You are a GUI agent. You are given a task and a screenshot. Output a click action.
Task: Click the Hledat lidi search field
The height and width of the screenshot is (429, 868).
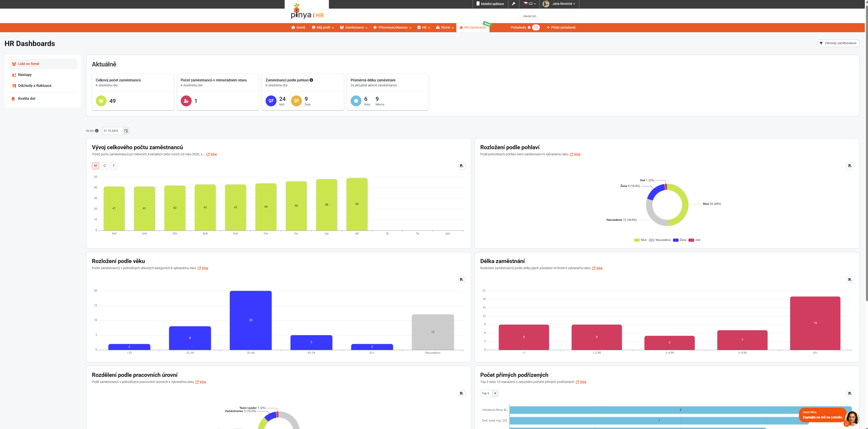547,16
